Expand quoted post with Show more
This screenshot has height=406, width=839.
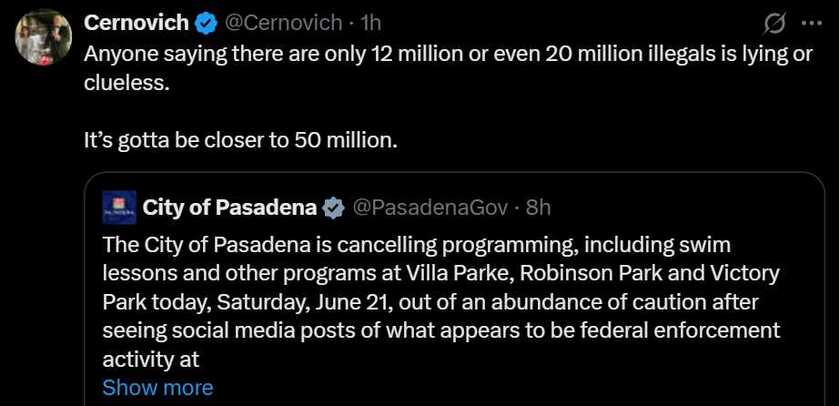(x=157, y=387)
